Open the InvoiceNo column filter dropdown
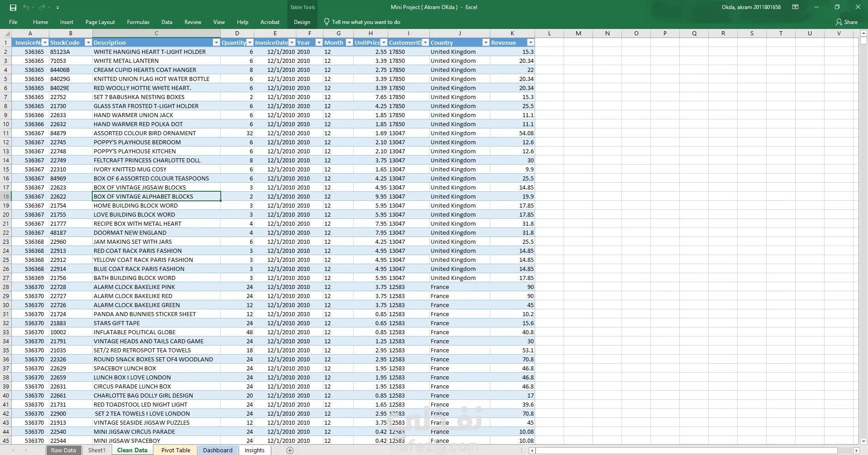868x455 pixels. coord(45,43)
